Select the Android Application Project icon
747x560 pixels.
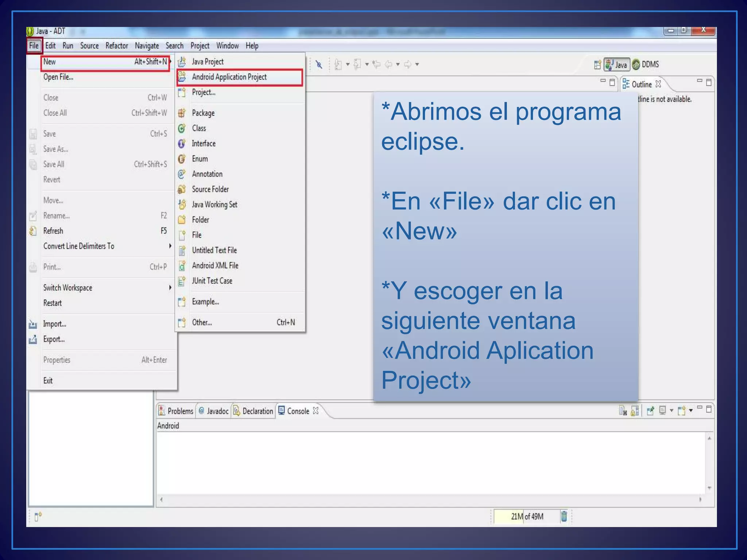182,77
